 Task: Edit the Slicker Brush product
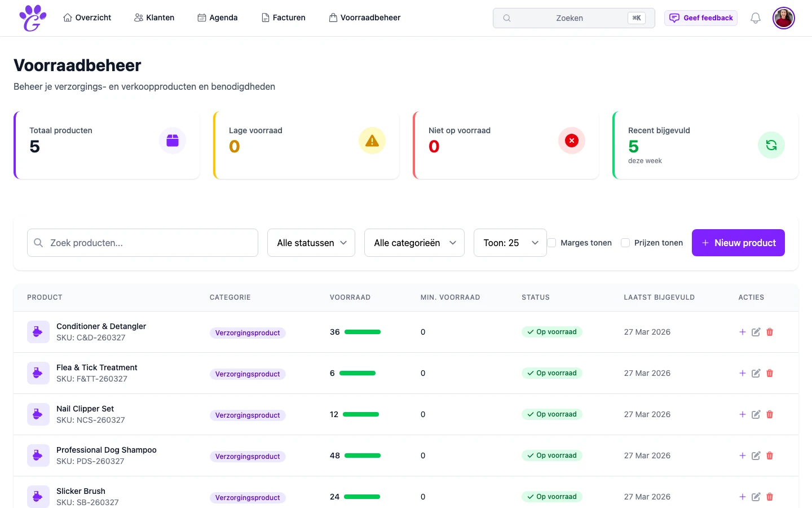[x=756, y=497]
